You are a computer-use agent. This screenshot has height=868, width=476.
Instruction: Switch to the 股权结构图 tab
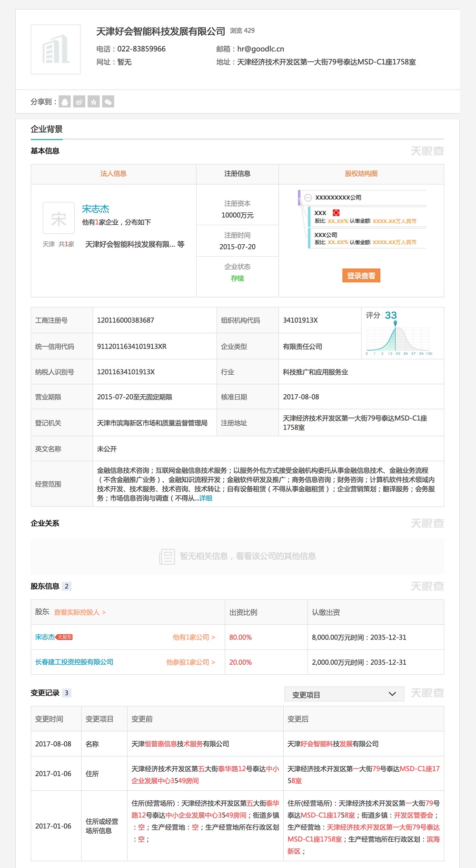[x=361, y=174]
